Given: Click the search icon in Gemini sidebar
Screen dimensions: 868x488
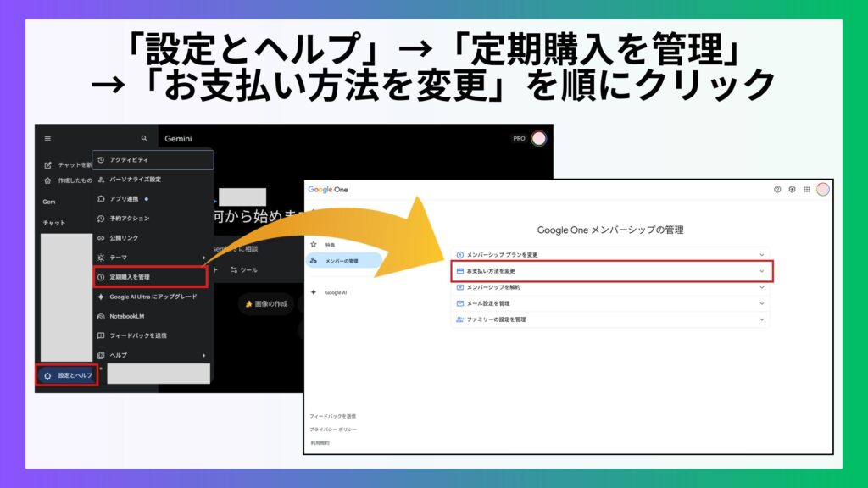Looking at the screenshot, I should [144, 138].
